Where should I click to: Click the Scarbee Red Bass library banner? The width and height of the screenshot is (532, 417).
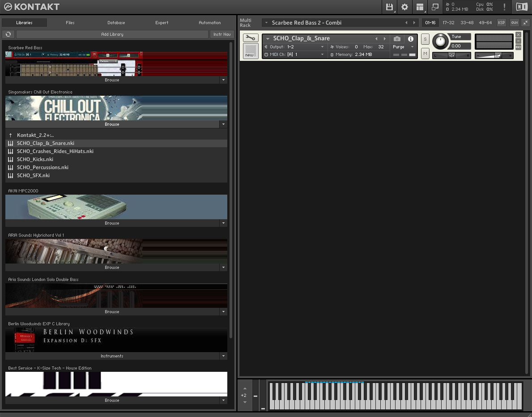[116, 64]
